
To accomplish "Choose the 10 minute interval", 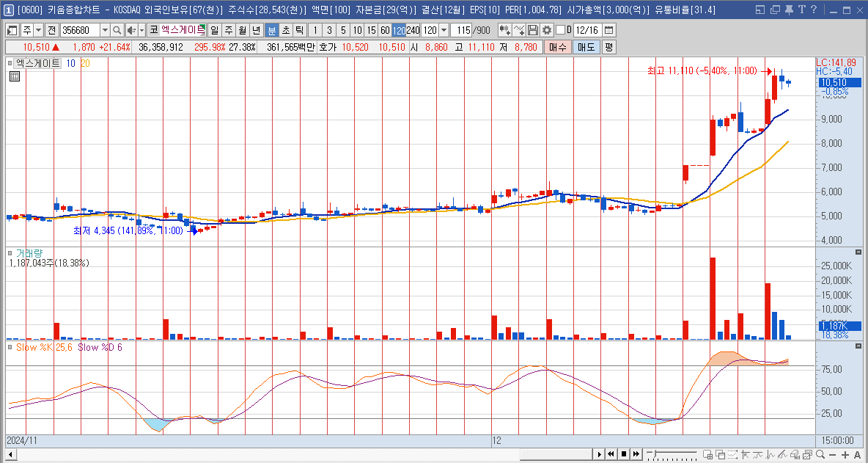I will pyautogui.click(x=358, y=30).
